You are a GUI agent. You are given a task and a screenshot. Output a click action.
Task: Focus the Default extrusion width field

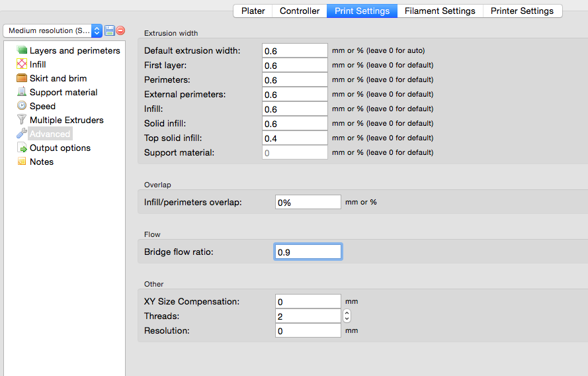click(x=294, y=51)
